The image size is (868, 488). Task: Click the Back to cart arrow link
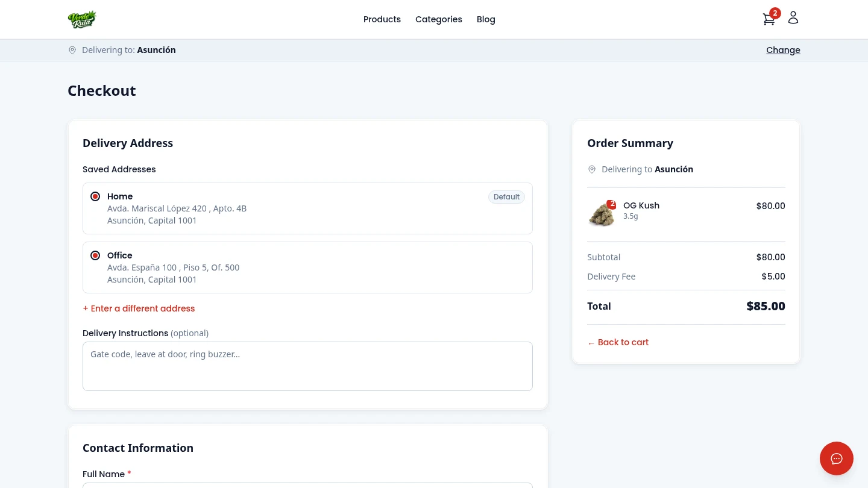pos(618,342)
